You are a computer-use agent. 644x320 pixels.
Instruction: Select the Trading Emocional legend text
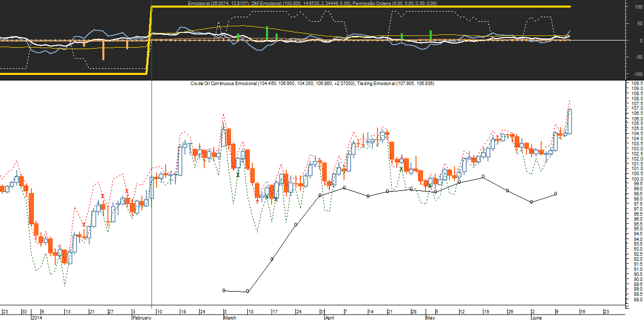coord(395,83)
